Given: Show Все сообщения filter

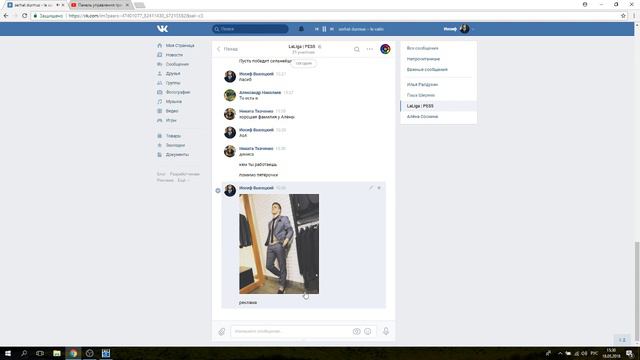Looking at the screenshot, I should 422,48.
